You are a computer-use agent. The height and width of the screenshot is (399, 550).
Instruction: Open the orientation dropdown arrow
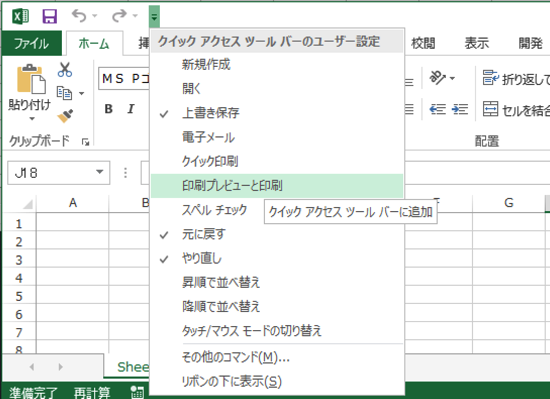(452, 78)
